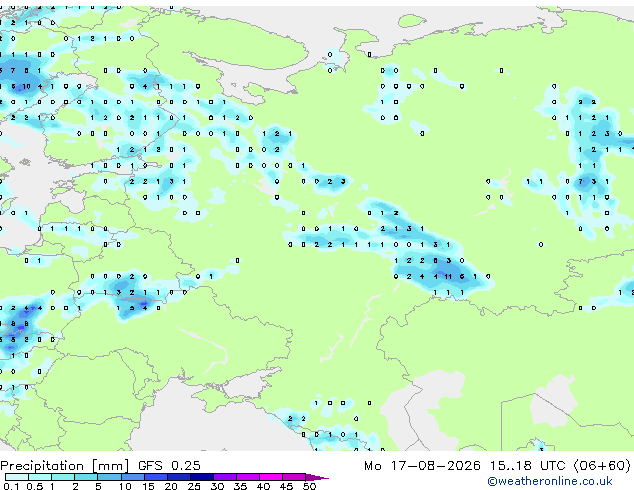Screen dimensions: 634x490
Task: Select the 15–20 mm blue legend swatch
Action: click(x=155, y=477)
